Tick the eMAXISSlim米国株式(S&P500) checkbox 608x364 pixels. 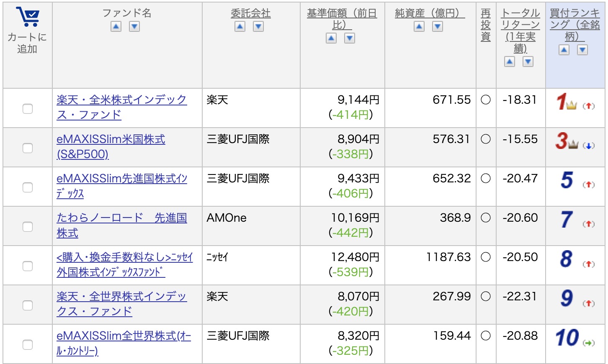click(28, 148)
